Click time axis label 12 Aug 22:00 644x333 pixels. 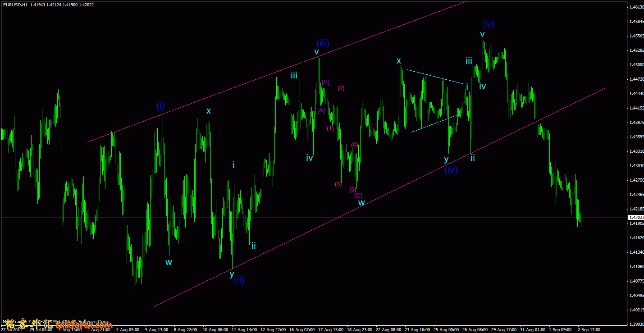(x=273, y=329)
